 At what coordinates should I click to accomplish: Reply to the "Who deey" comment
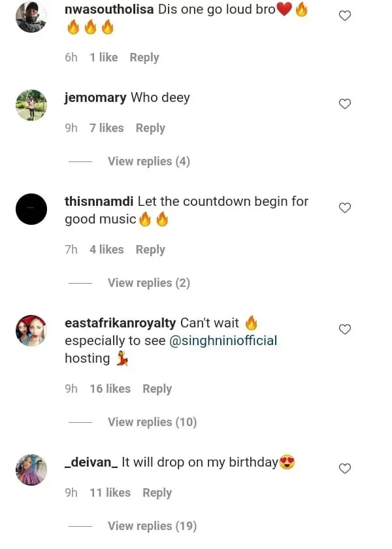pos(150,128)
